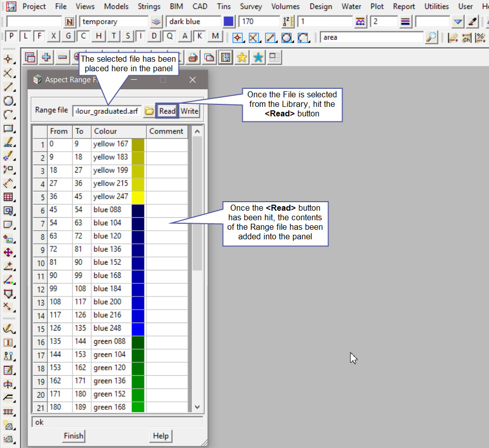Click the magnifier search icon beside area field
The height and width of the screenshot is (448, 489).
tap(431, 37)
